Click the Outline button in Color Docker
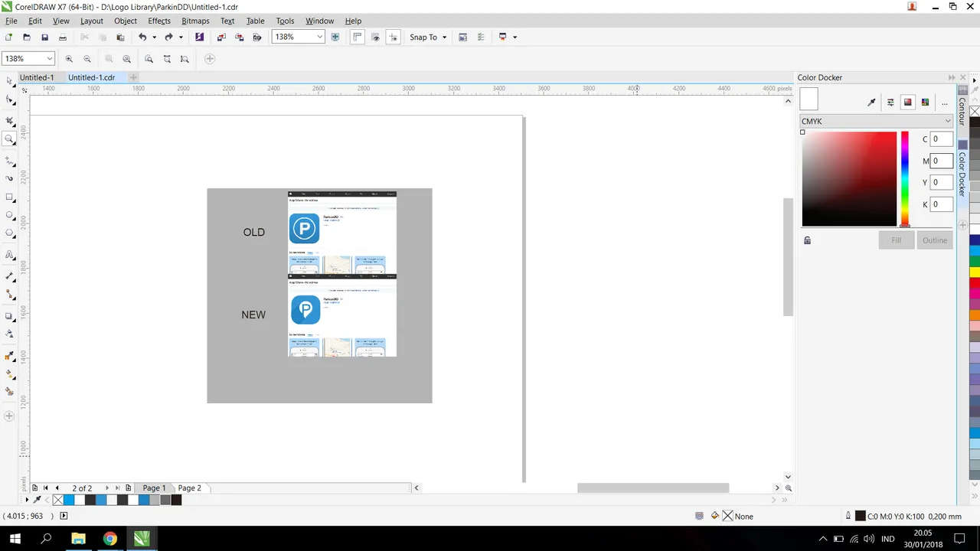This screenshot has width=980, height=551. coord(935,240)
